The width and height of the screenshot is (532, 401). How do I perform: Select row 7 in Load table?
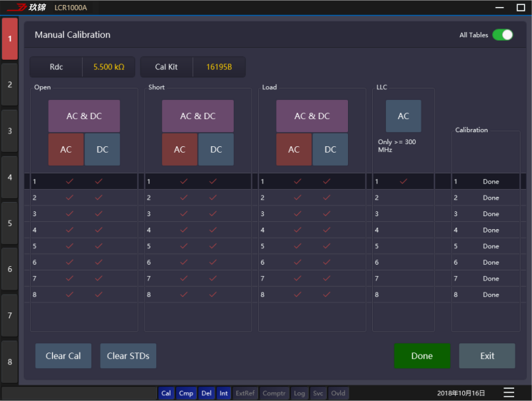pos(312,278)
